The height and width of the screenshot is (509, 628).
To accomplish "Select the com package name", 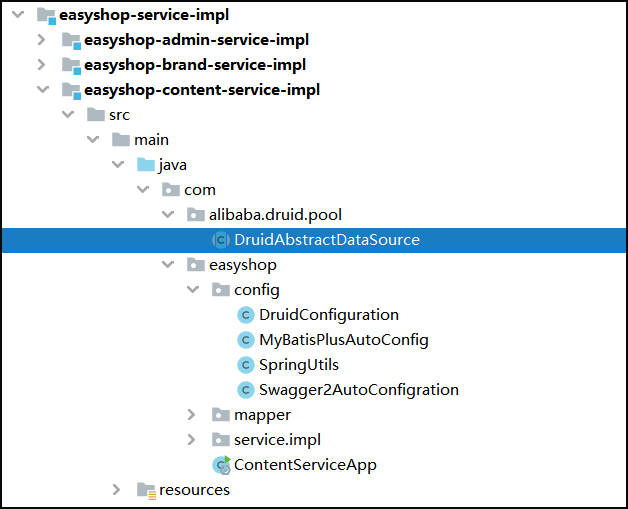I will tap(200, 190).
